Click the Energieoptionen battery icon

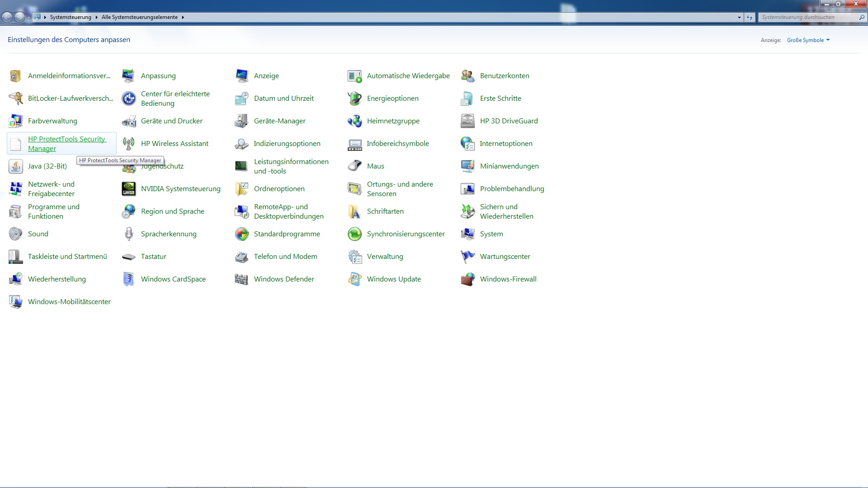[354, 99]
